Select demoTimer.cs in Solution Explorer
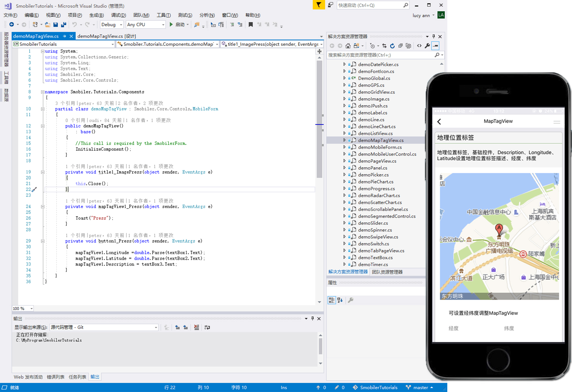This screenshot has height=392, width=572. [373, 264]
